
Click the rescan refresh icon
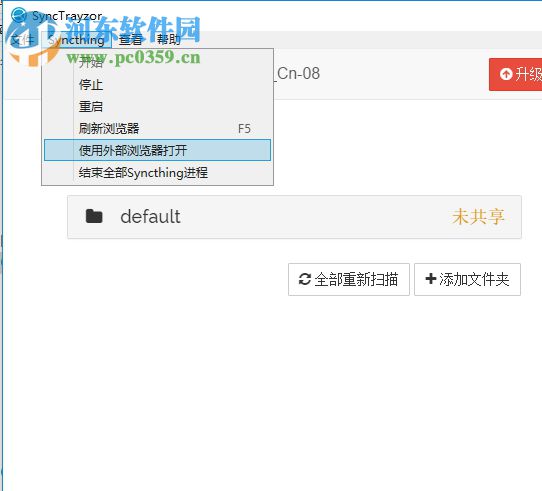(305, 279)
